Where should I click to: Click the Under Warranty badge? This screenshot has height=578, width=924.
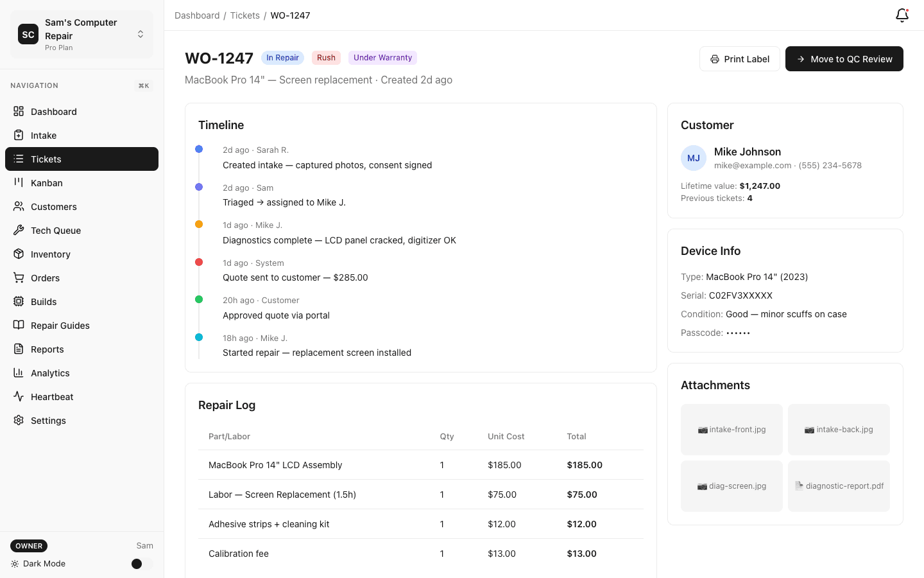(x=382, y=57)
